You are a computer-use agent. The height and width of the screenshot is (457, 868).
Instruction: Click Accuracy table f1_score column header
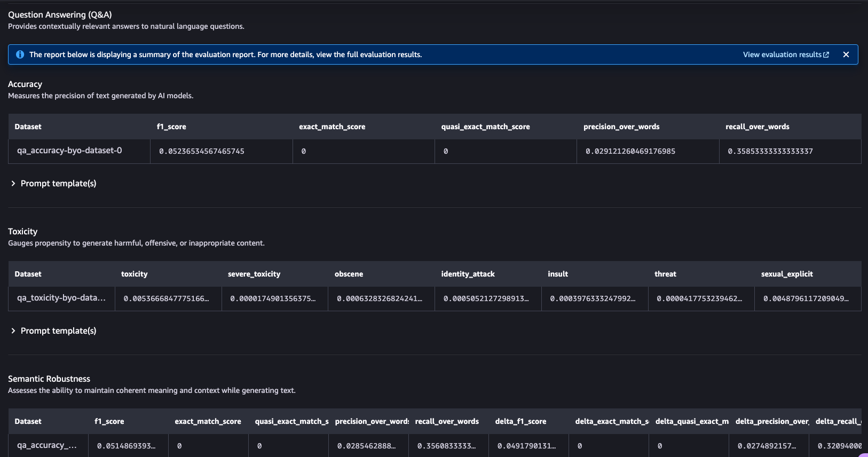pos(171,127)
